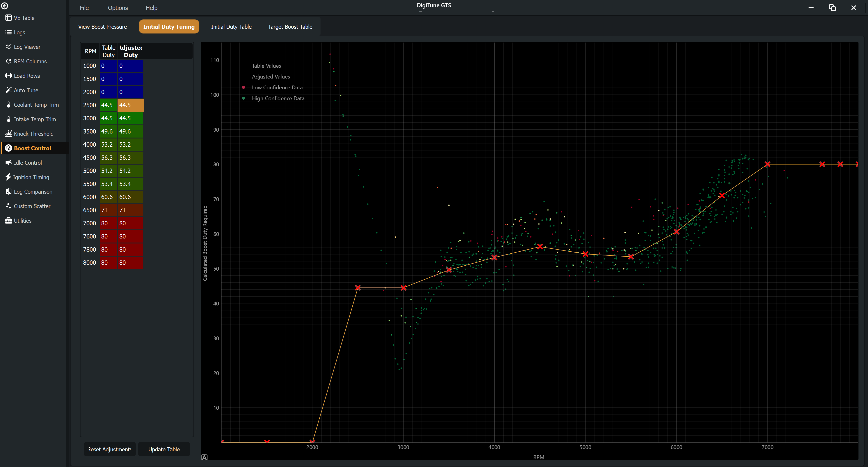The height and width of the screenshot is (467, 868).
Task: Select the 7000 RPM red marker on chart
Action: (x=767, y=164)
